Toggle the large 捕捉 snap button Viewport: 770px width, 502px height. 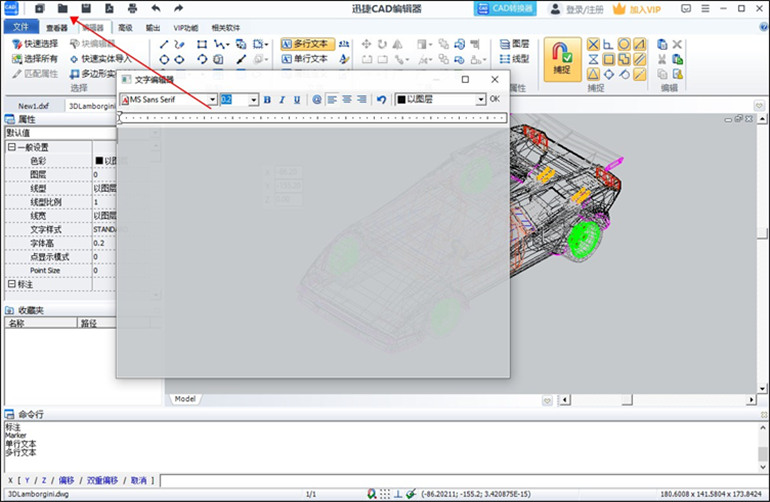tap(562, 59)
